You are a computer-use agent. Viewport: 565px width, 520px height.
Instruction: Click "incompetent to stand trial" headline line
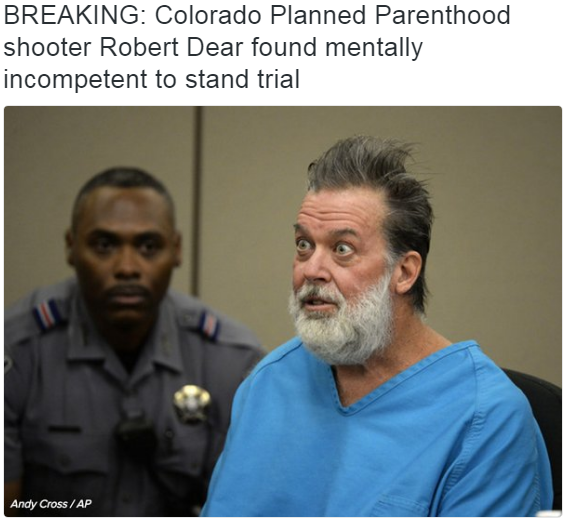coord(152,79)
